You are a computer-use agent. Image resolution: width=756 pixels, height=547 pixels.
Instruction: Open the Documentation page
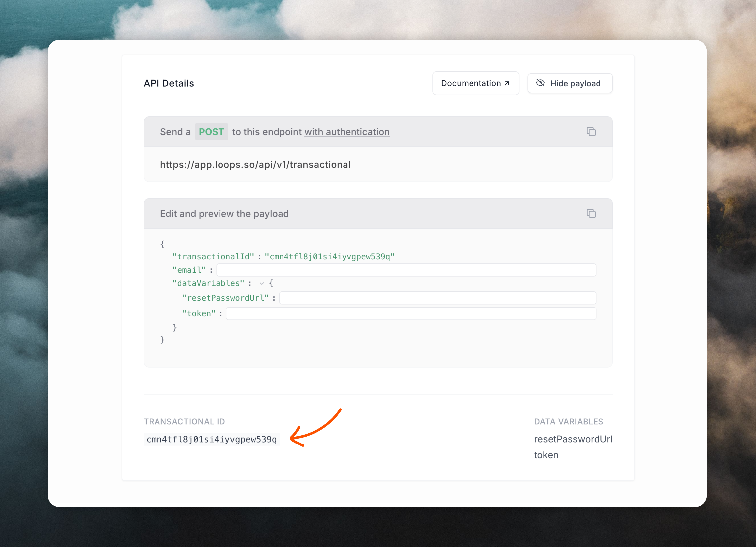475,83
